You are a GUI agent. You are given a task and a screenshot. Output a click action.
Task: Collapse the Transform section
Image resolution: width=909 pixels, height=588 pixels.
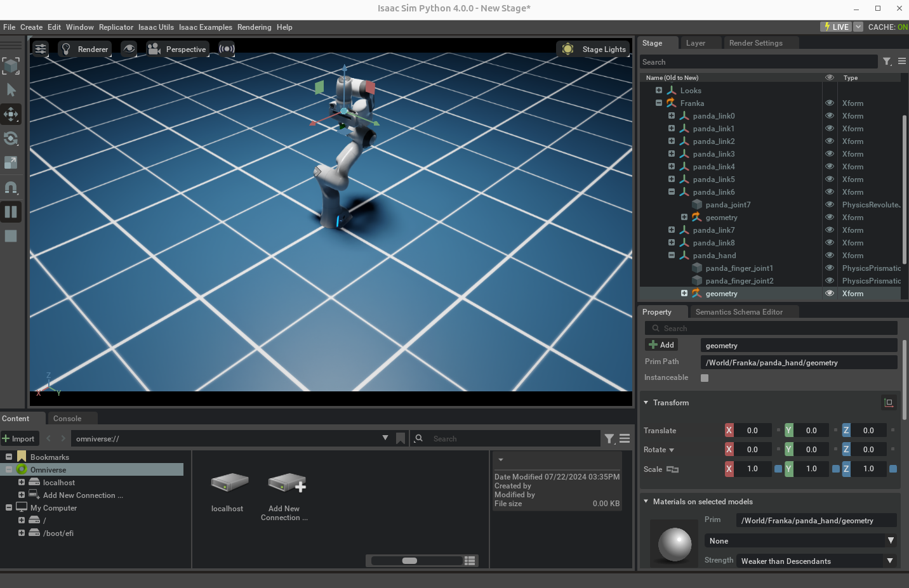point(646,403)
